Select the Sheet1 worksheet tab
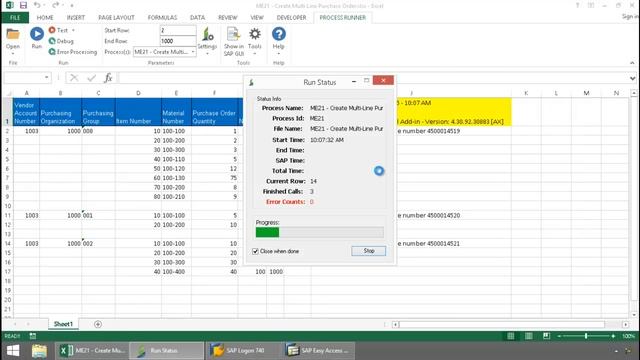 63,324
